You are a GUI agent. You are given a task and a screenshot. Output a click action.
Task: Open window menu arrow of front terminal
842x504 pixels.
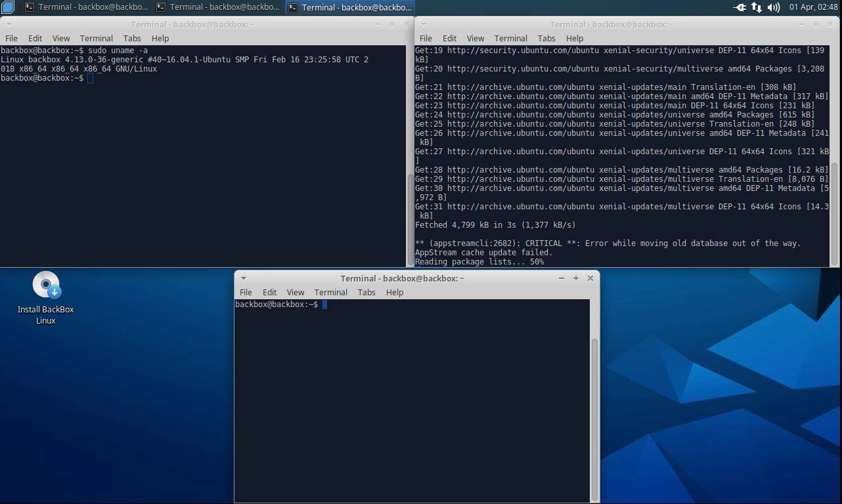243,278
